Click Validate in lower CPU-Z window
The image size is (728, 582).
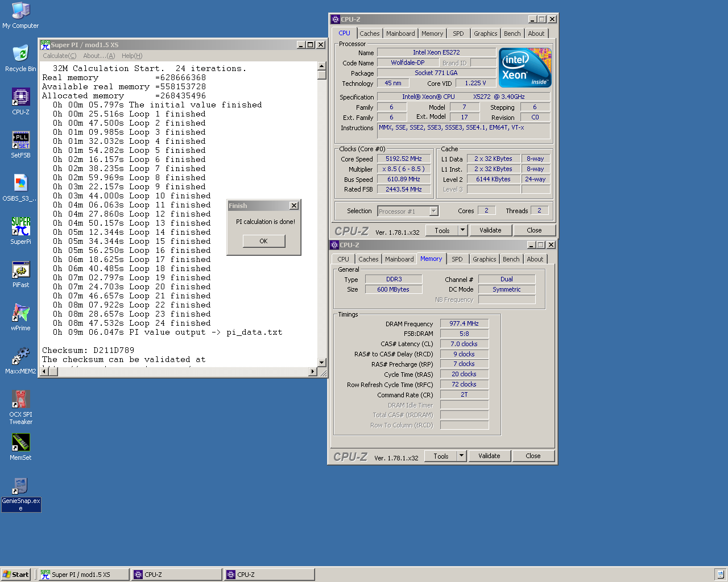click(489, 456)
